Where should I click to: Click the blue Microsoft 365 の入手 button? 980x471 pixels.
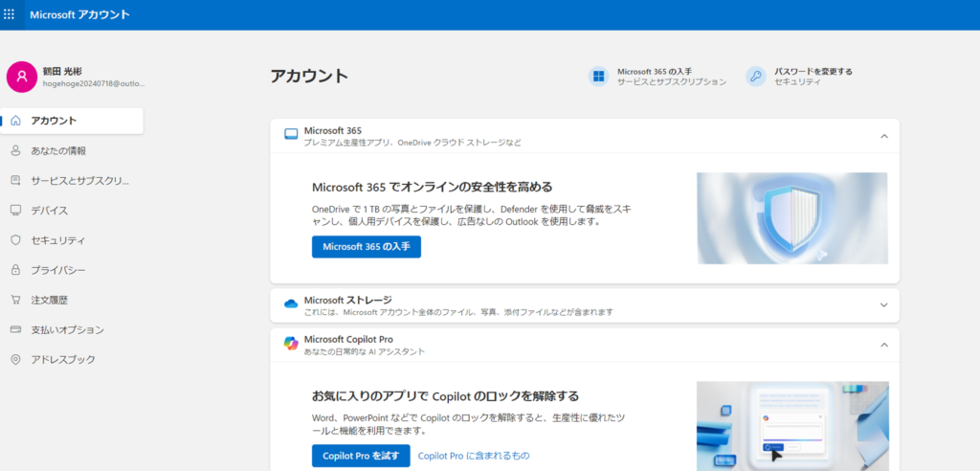tap(367, 246)
